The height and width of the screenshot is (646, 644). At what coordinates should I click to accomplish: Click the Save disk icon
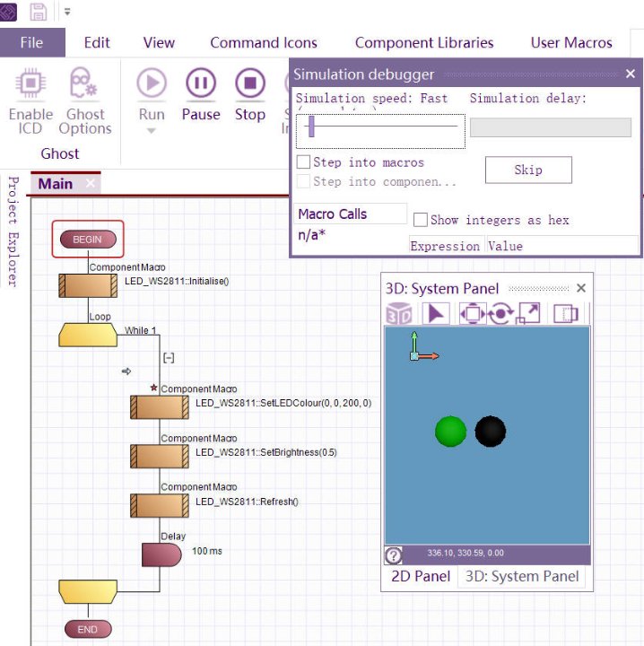point(39,12)
